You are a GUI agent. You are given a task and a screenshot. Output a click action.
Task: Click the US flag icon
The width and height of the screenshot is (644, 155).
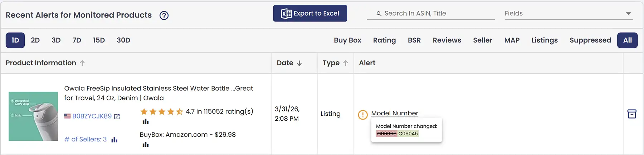[x=67, y=116]
